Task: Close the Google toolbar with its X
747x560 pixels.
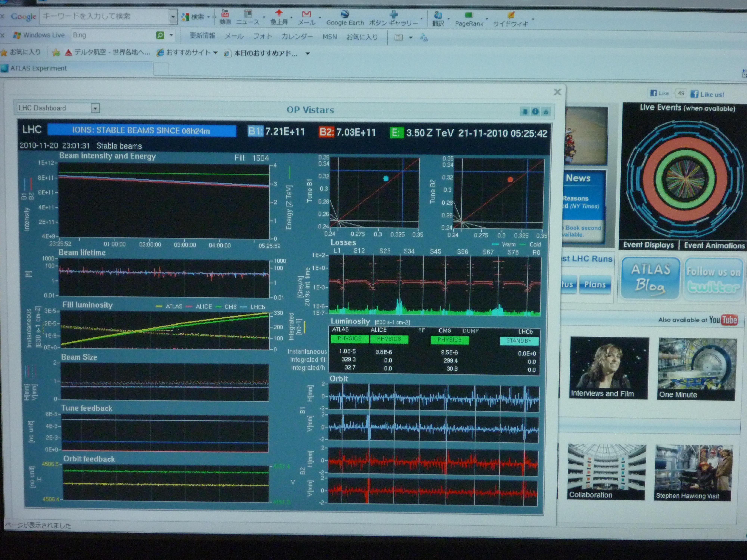Action: tap(2, 16)
